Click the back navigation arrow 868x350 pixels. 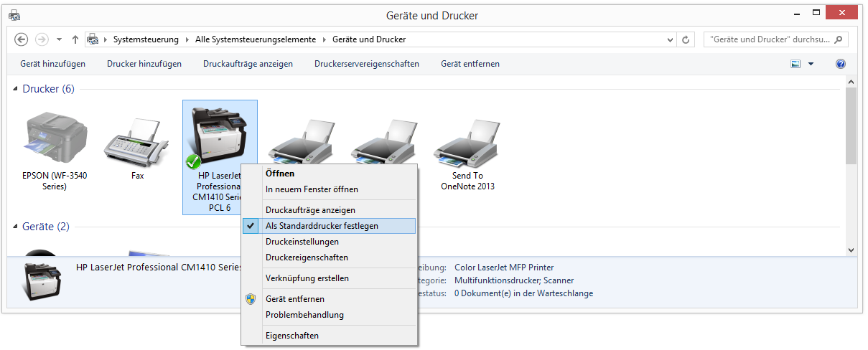(x=21, y=39)
